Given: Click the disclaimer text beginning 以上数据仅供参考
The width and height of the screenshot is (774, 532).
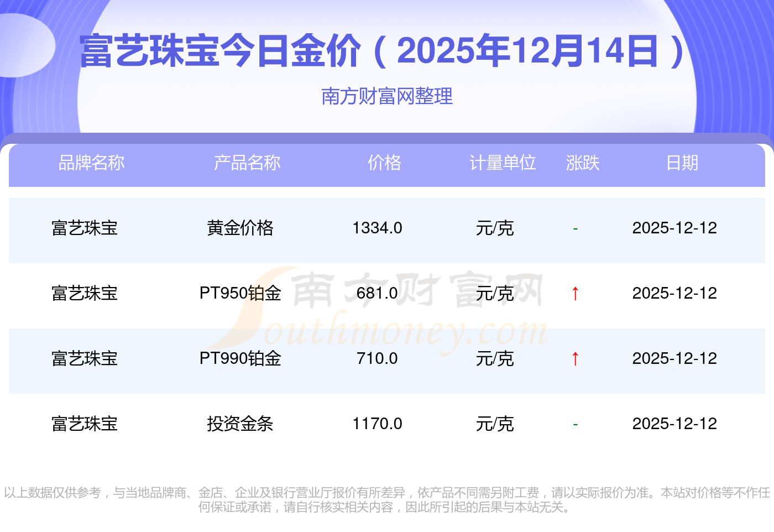Looking at the screenshot, I should tap(387, 499).
